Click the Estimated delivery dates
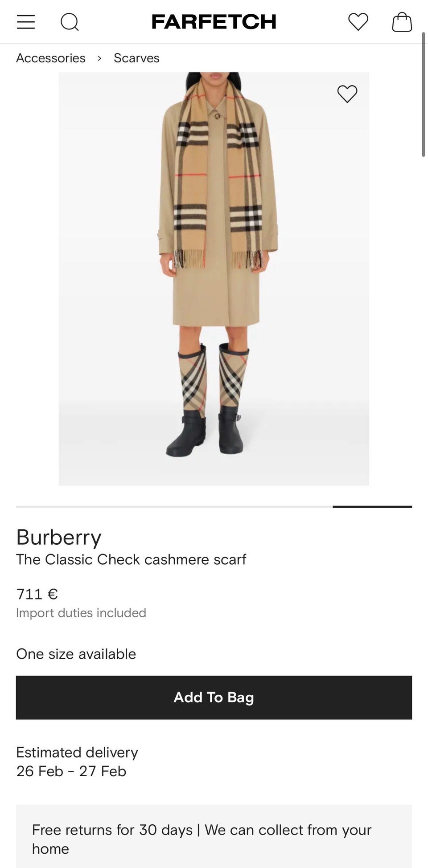Image resolution: width=428 pixels, height=868 pixels. pyautogui.click(x=71, y=771)
